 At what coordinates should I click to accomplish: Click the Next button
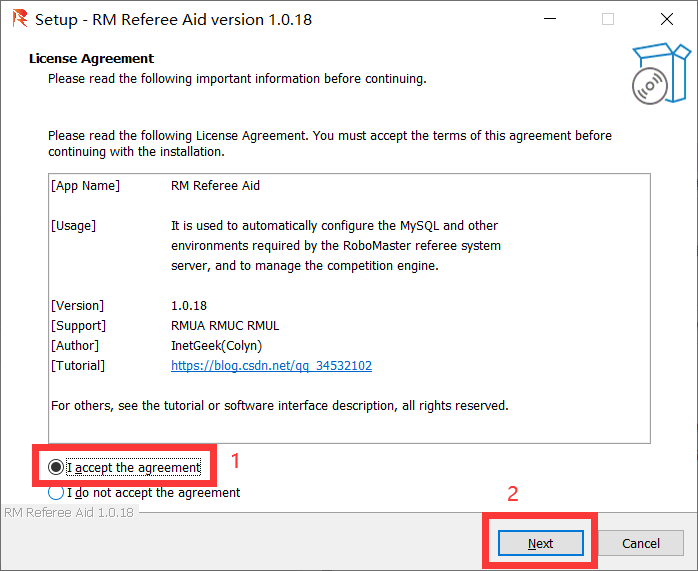540,543
